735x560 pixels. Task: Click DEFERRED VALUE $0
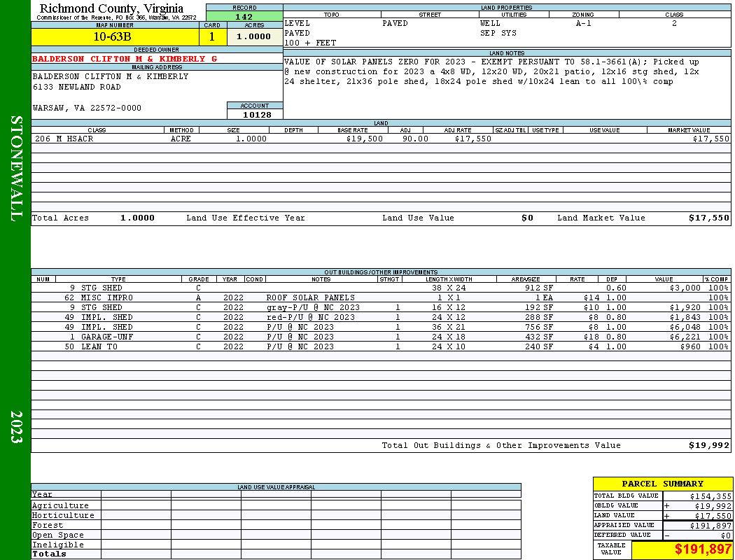tap(726, 535)
